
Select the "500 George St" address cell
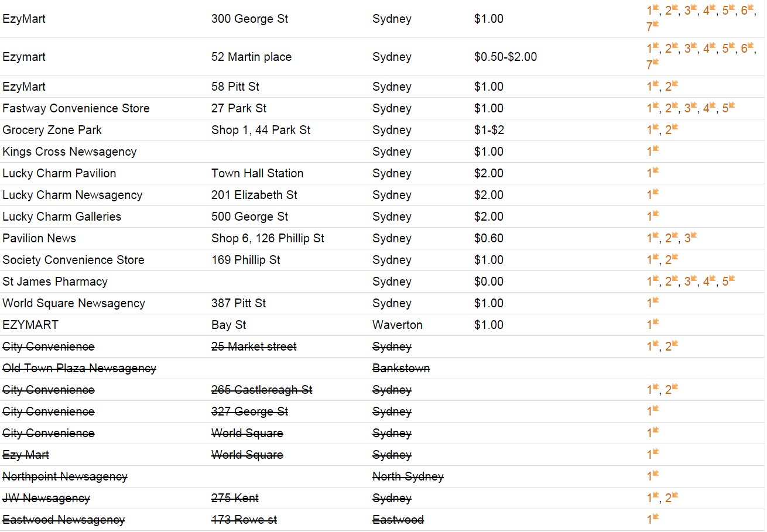[250, 217]
